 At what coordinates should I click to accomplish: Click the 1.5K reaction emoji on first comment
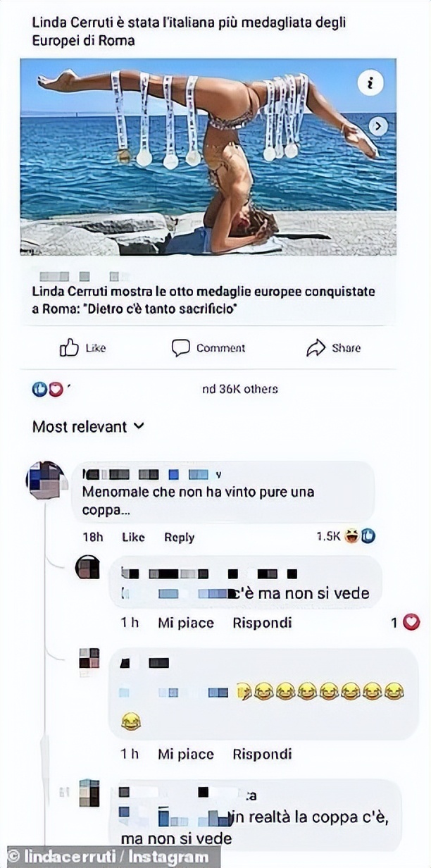point(359,537)
